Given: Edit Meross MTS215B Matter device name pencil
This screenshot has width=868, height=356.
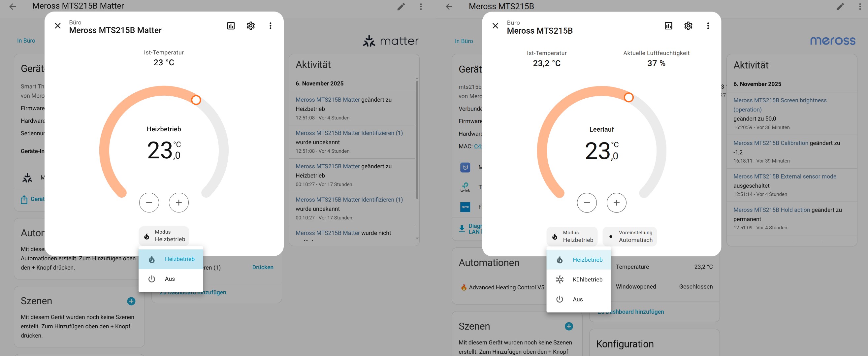Looking at the screenshot, I should point(401,6).
